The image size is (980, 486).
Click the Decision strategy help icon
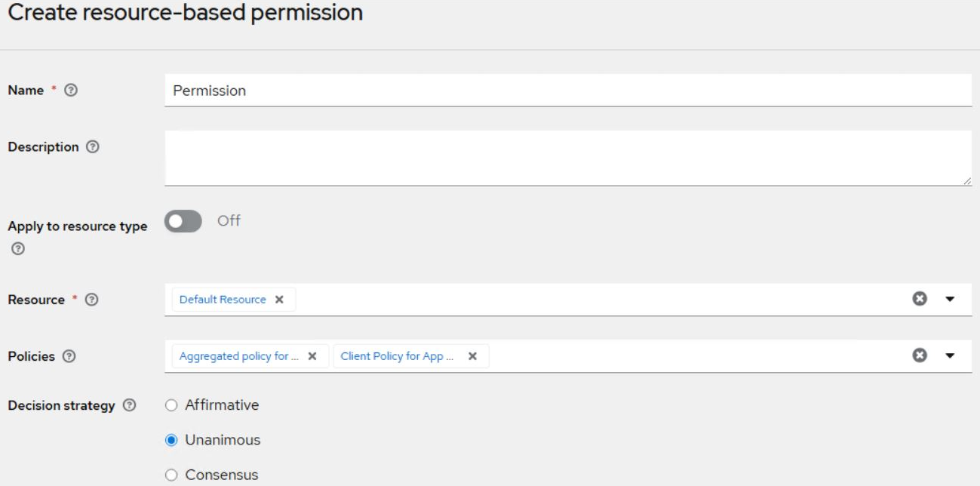129,406
